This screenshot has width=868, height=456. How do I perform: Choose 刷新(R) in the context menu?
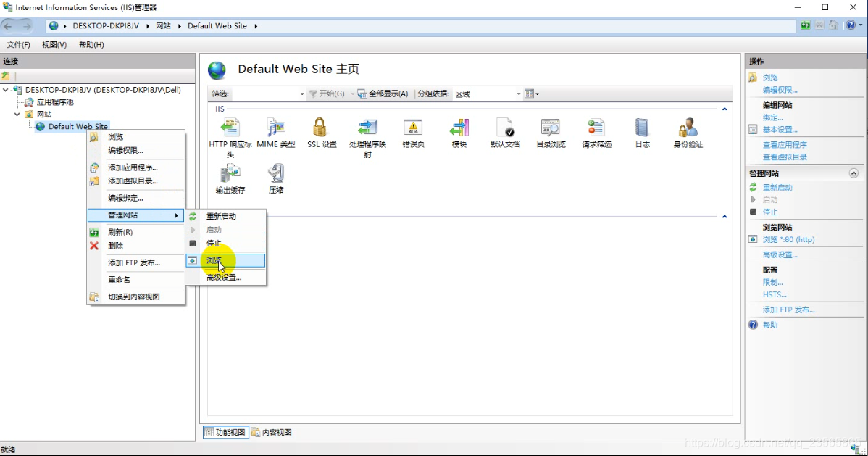136,232
